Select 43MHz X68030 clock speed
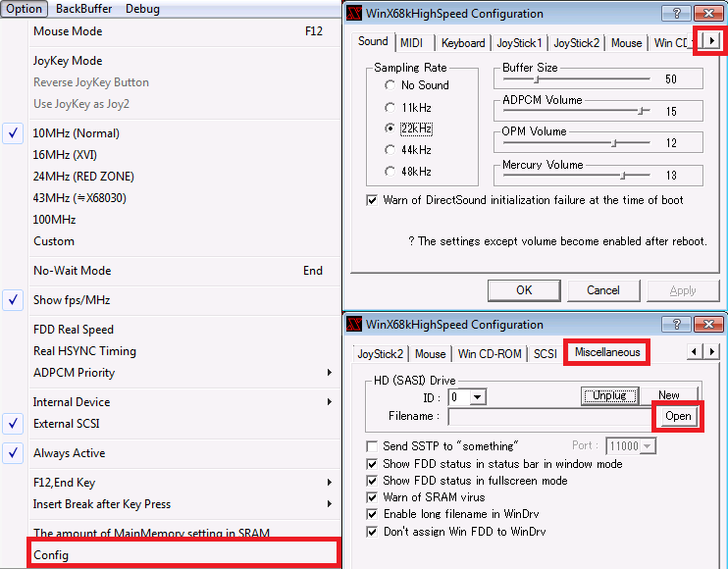Viewport: 728px width, 569px height. (183, 198)
